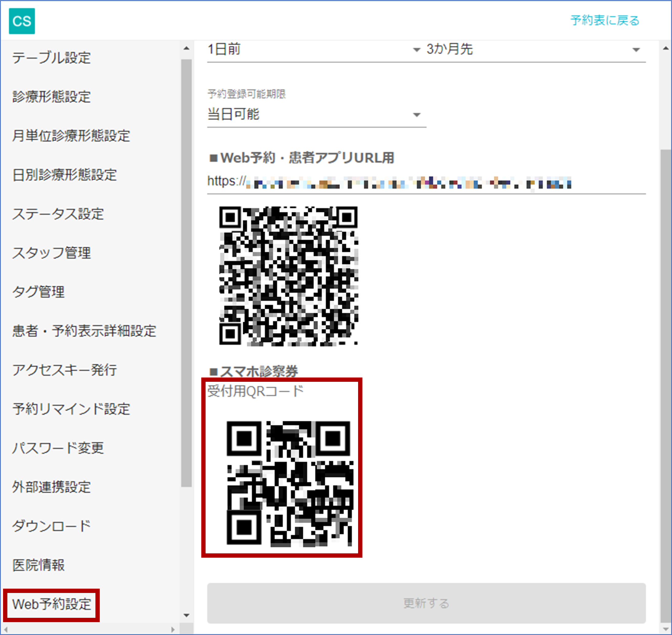Go to 予約リマインド設定
This screenshot has width=672, height=635.
pos(71,409)
